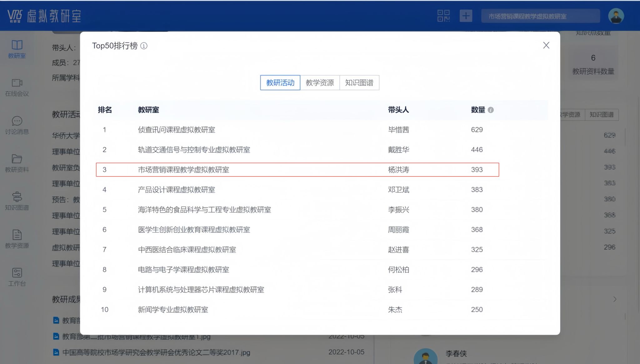
Task: Open 中国高等院校市场学研究会 jpg file link
Action: point(156,352)
